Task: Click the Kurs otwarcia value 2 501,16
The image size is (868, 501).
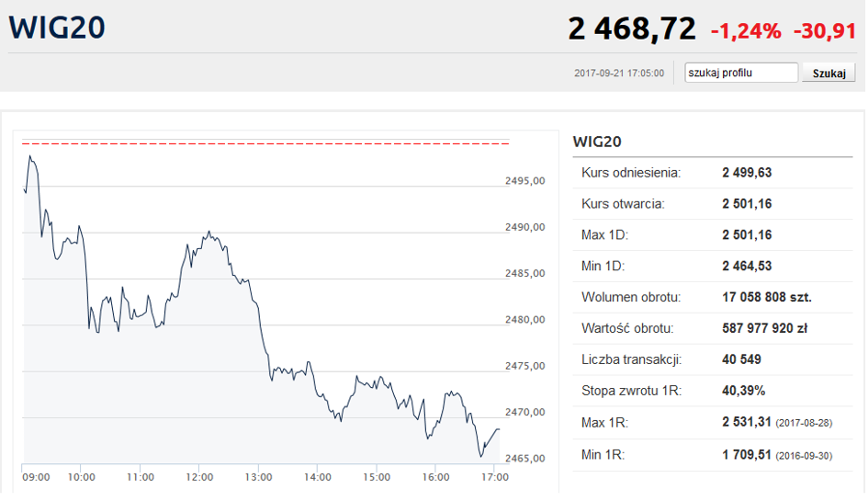Action: [747, 203]
